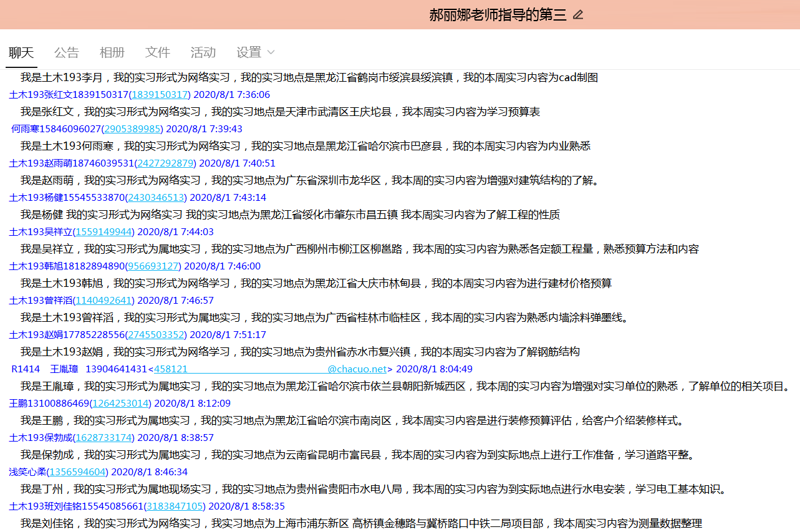The image size is (800, 532).
Task: Click 浅笑心柔's link 1356594604
Action: [x=78, y=472]
